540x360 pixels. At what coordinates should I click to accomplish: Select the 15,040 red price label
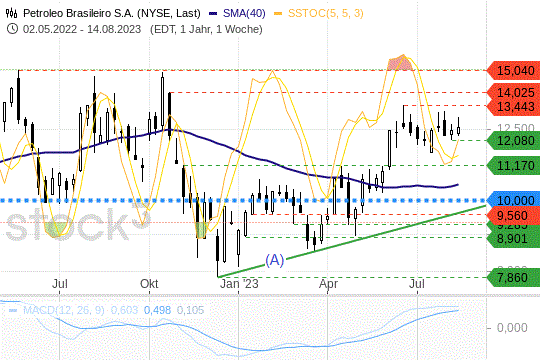(514, 71)
